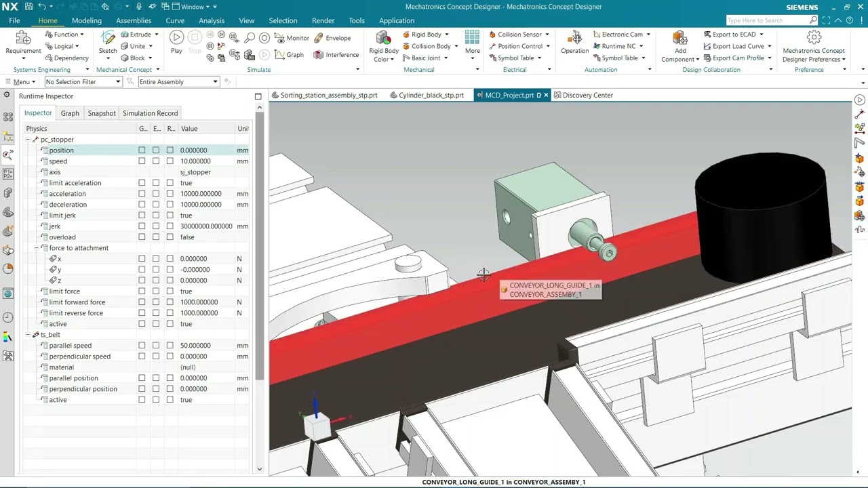The width and height of the screenshot is (868, 488).
Task: Click the Interference tool icon
Action: coord(318,55)
